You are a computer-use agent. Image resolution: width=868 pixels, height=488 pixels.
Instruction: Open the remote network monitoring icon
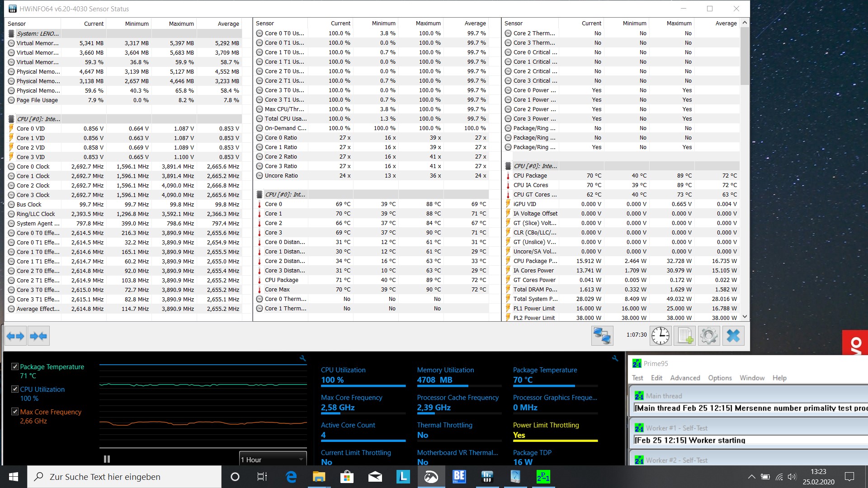pos(602,336)
